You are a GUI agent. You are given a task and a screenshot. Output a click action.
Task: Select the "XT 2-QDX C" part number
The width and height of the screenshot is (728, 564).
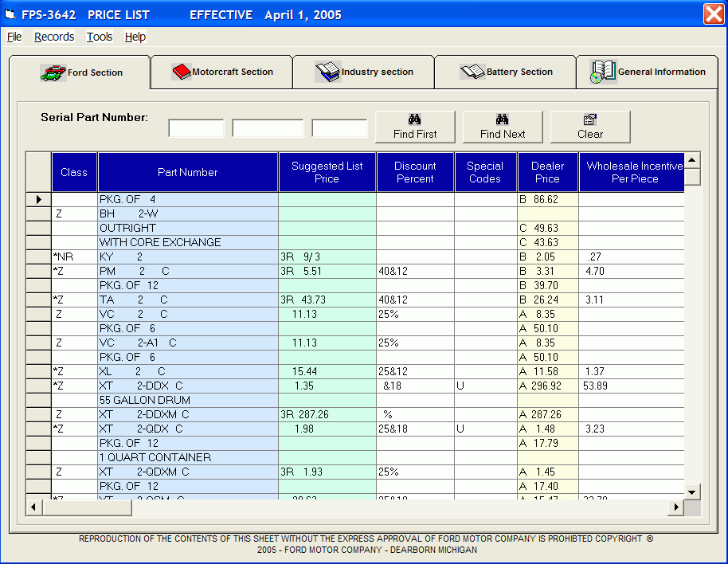188,429
